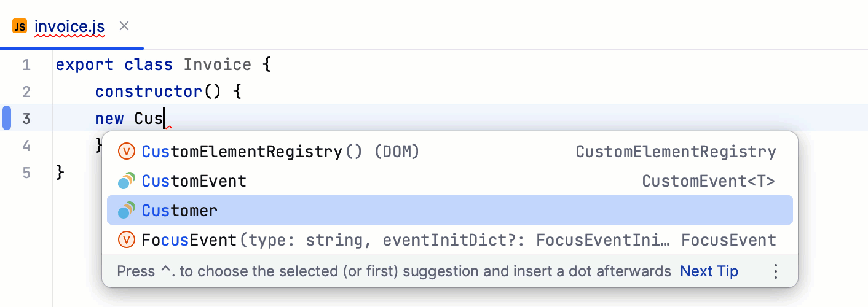Screen dimensions: 868x307
Task: Click the blue marker beside line 3
Action: pyautogui.click(x=7, y=118)
